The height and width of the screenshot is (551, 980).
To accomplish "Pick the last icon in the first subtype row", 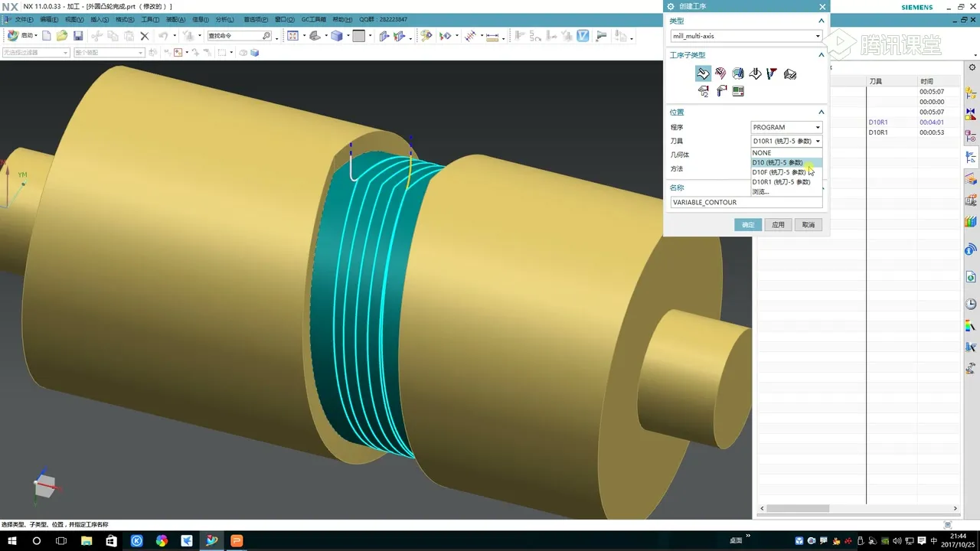I will coord(790,73).
